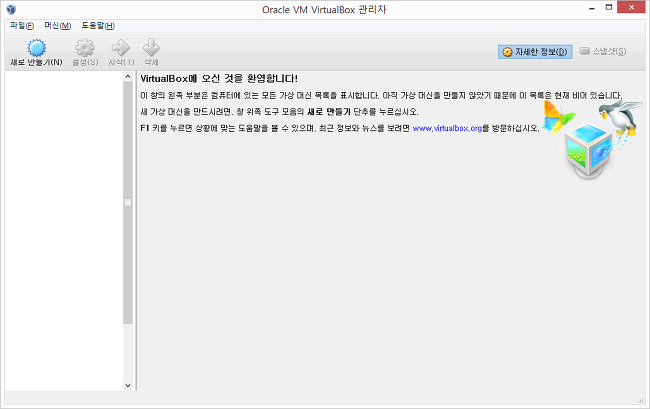
Task: Click the VirtualBox title bar app icon
Action: (x=11, y=9)
